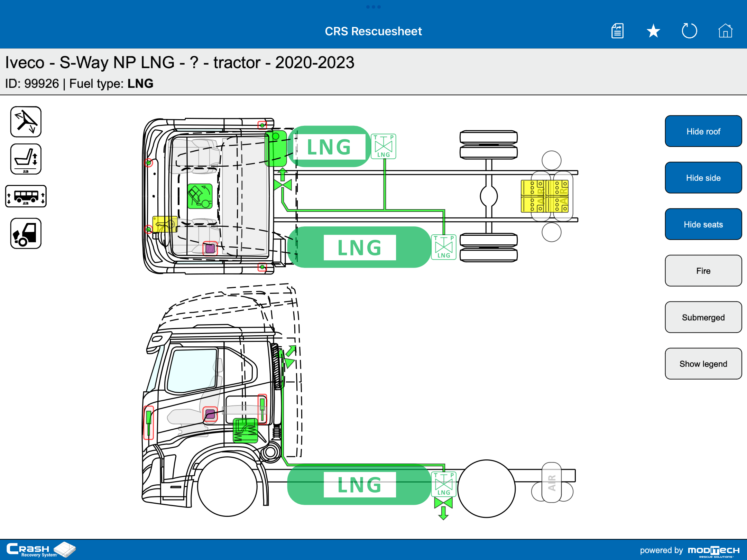Toggle the Hide roof button

click(703, 131)
